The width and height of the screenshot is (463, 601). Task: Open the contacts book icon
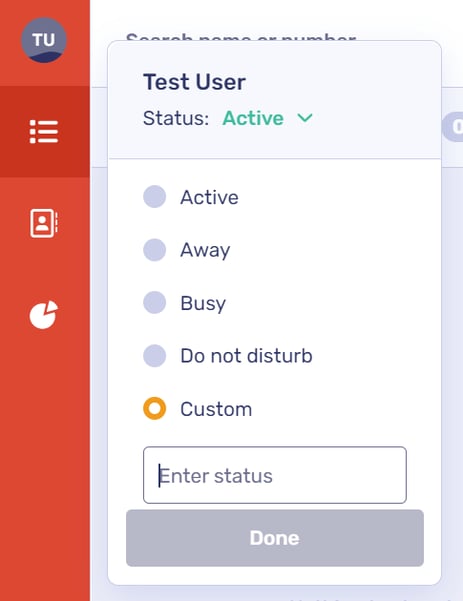[x=44, y=223]
